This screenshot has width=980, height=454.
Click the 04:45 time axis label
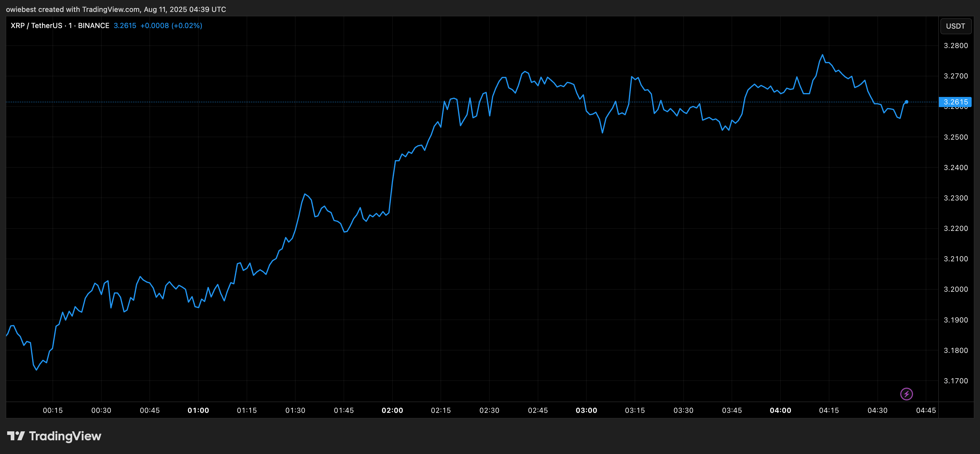coord(926,410)
